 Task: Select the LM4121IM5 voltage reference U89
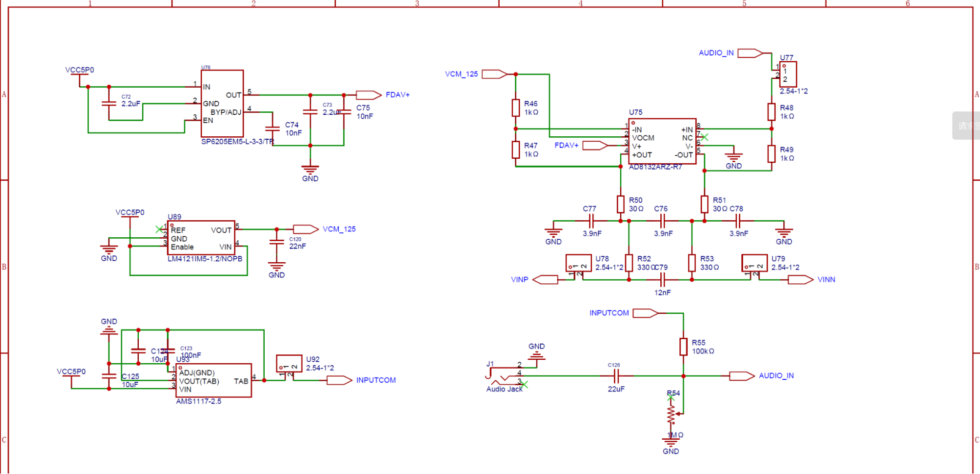[x=201, y=238]
